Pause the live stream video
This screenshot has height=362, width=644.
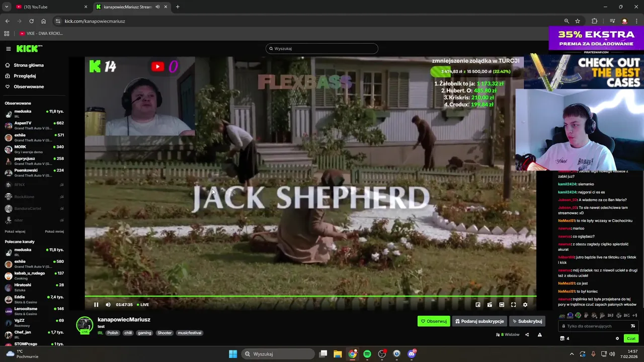(96, 305)
